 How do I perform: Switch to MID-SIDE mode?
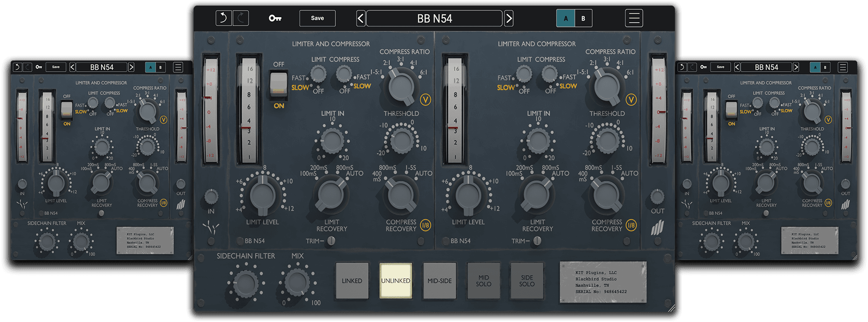pos(440,281)
